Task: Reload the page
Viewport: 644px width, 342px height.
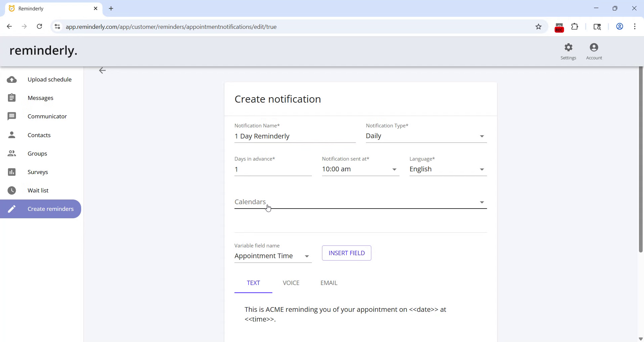Action: click(40, 26)
